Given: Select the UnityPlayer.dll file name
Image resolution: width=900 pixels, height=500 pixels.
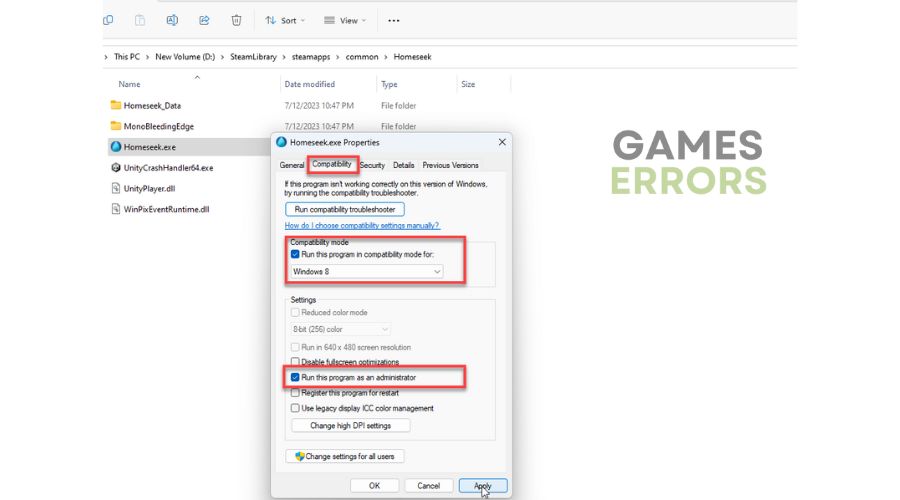Looking at the screenshot, I should point(149,189).
